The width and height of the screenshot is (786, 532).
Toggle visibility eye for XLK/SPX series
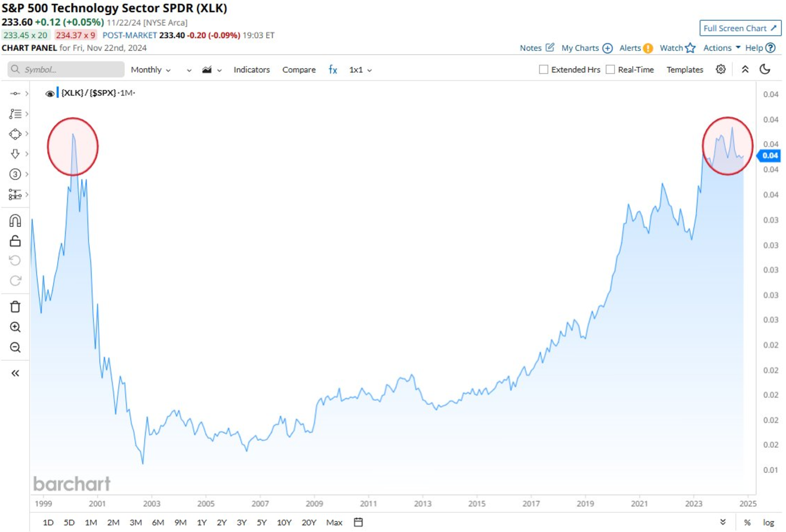50,94
